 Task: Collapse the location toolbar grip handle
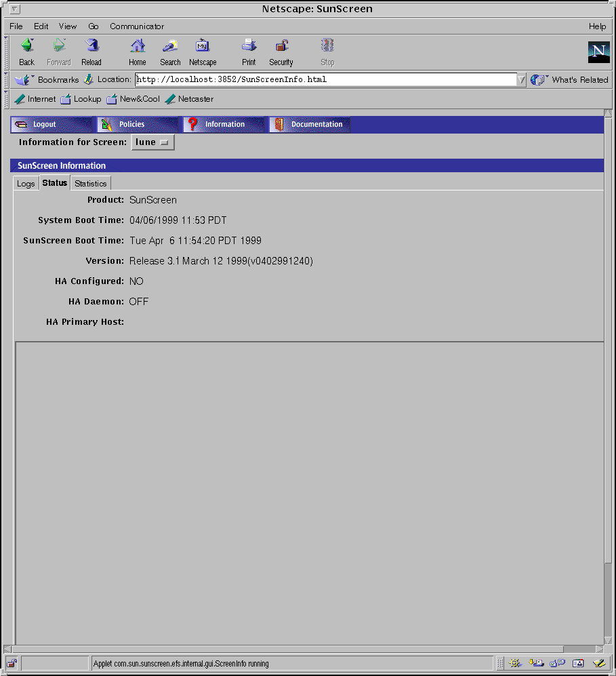(6, 80)
